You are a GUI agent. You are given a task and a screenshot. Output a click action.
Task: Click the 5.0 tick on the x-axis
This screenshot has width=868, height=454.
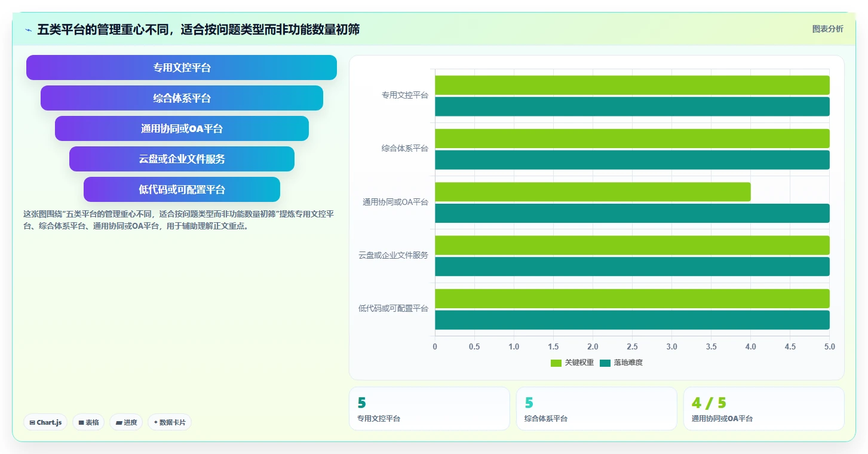829,346
